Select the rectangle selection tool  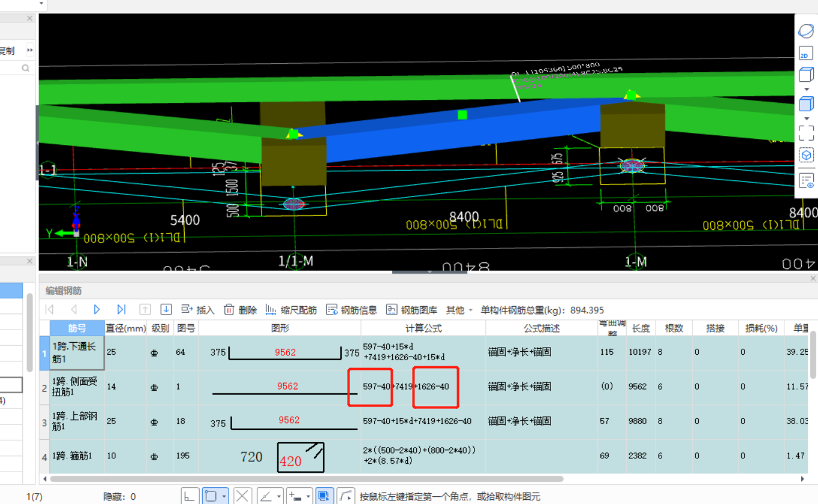(x=211, y=496)
